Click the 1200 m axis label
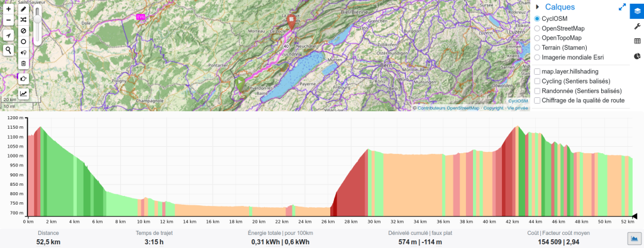 click(x=15, y=118)
